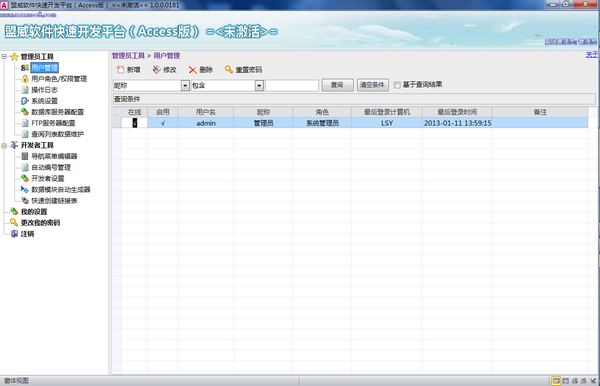Click the 关于 link at top right

(x=592, y=55)
